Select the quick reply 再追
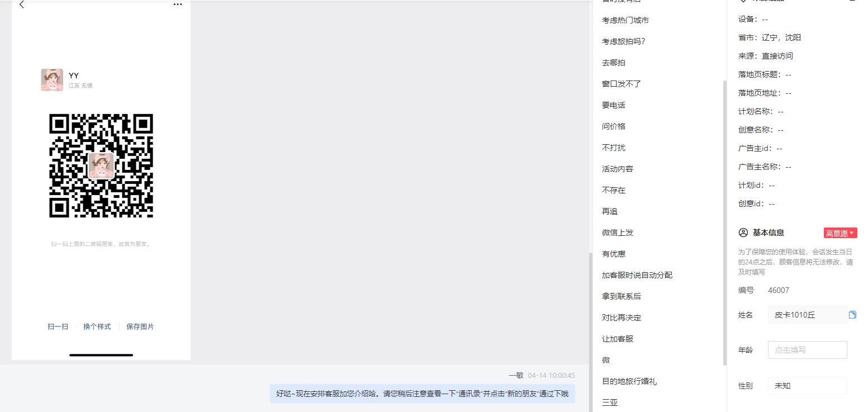 pos(610,211)
